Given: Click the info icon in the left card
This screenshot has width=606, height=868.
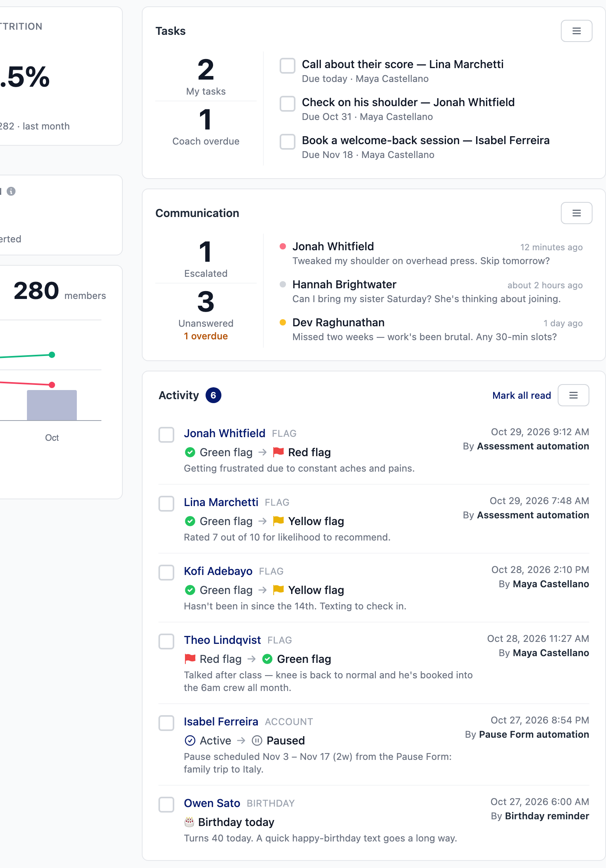Looking at the screenshot, I should click(x=11, y=191).
